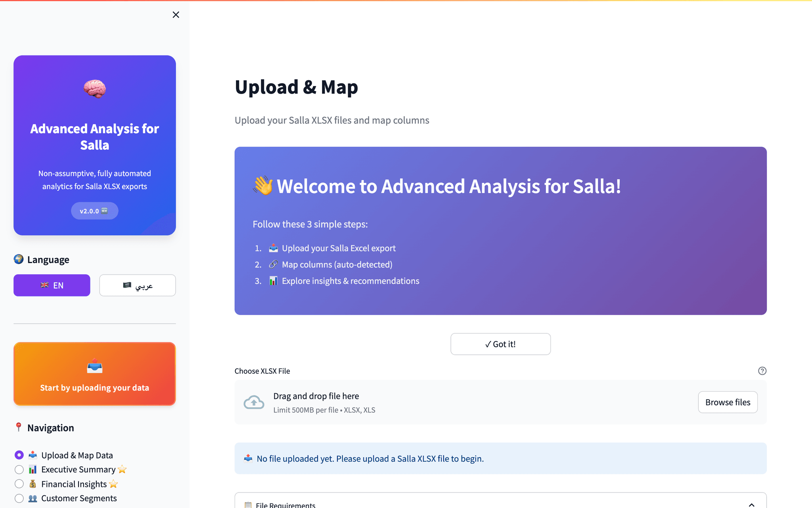Click the drag and drop file area
Screen dimensions: 812x508
click(x=436, y=402)
